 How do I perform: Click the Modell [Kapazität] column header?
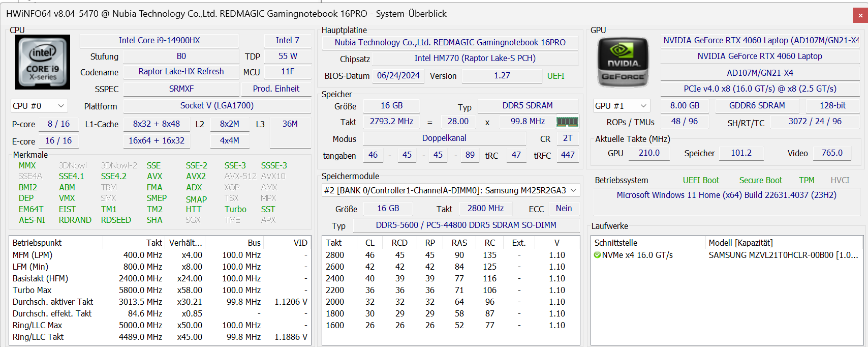pyautogui.click(x=740, y=243)
